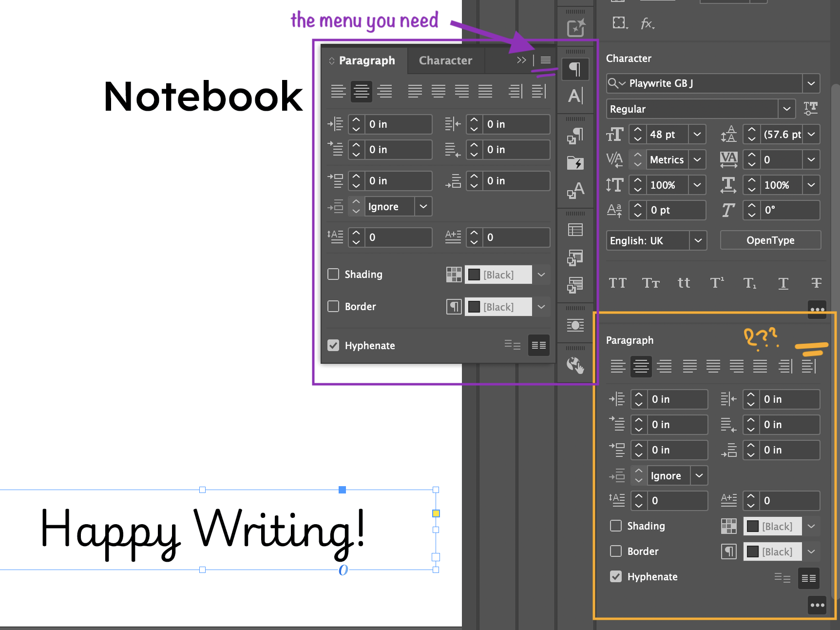Enable the Border option
Screen dimensions: 840x630
[x=333, y=306]
